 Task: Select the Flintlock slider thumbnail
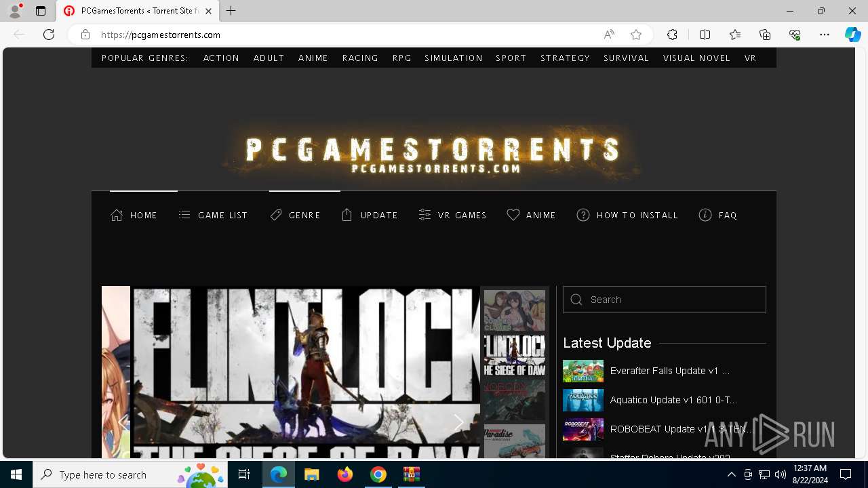pyautogui.click(x=515, y=355)
